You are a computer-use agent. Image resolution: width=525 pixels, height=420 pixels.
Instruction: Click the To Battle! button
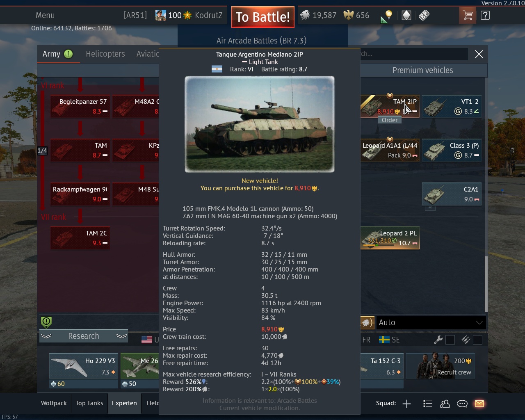pyautogui.click(x=263, y=17)
